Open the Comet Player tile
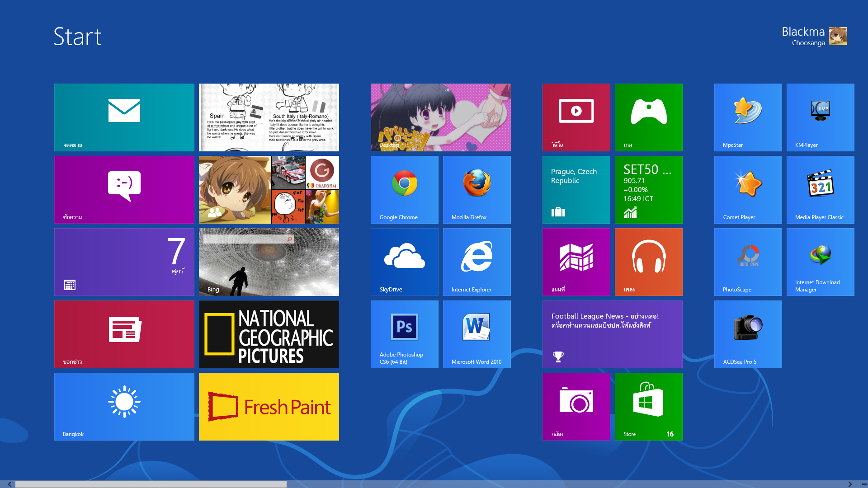 coord(748,189)
